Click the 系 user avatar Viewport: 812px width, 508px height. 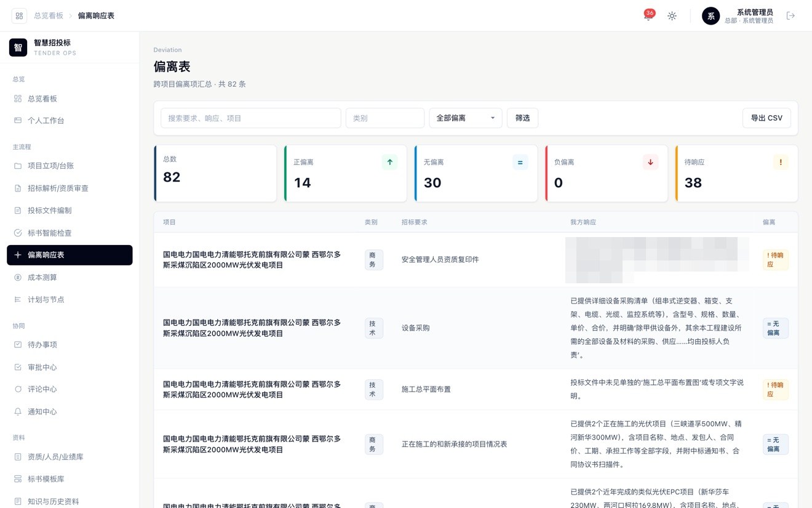(x=710, y=16)
